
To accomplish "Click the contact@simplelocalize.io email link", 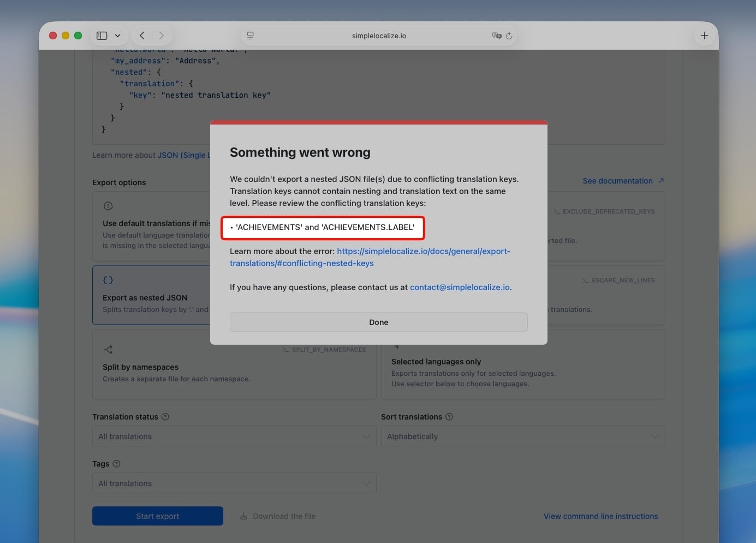I will [460, 287].
